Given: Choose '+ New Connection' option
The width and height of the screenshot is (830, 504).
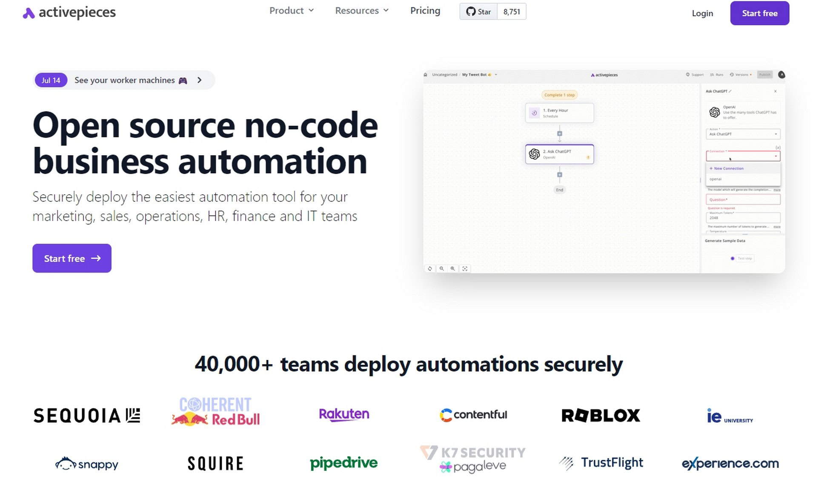Looking at the screenshot, I should click(743, 168).
